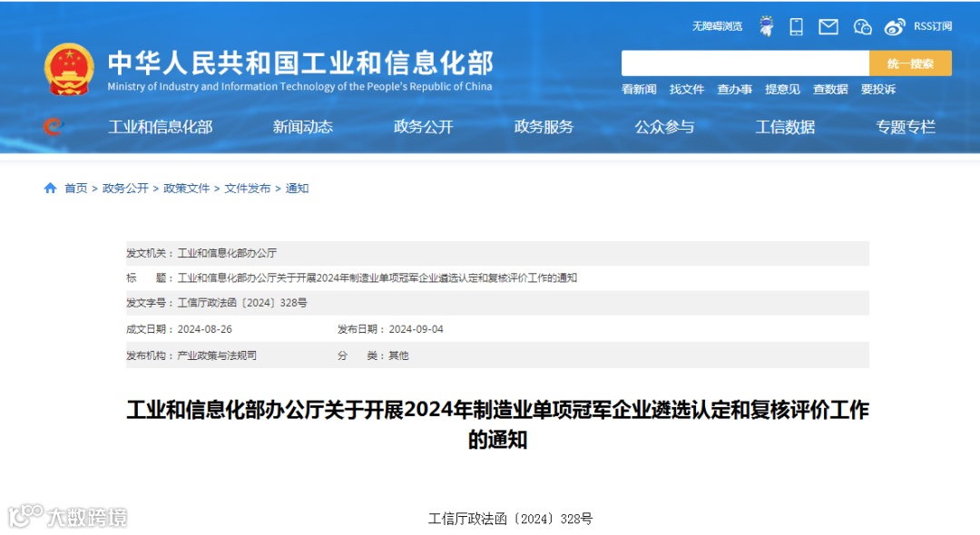980x535 pixels.
Task: Go to 首页 in breadcrumb
Action: tap(75, 188)
